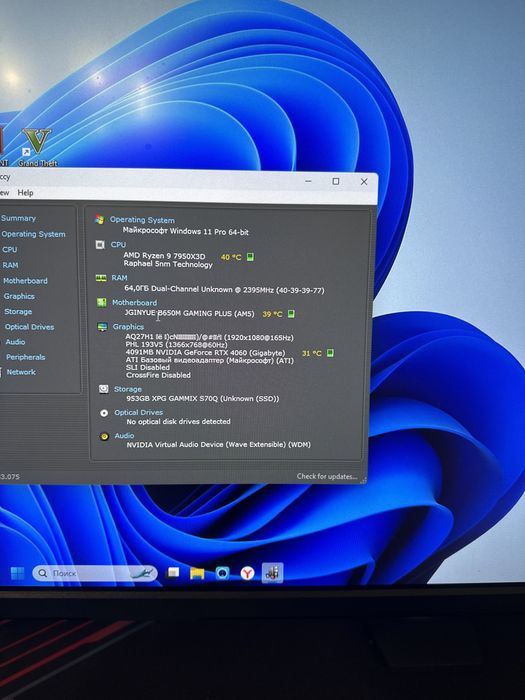Viewport: 525px width, 700px height.
Task: Click the 39 °C motherboard temperature value
Action: 272,314
